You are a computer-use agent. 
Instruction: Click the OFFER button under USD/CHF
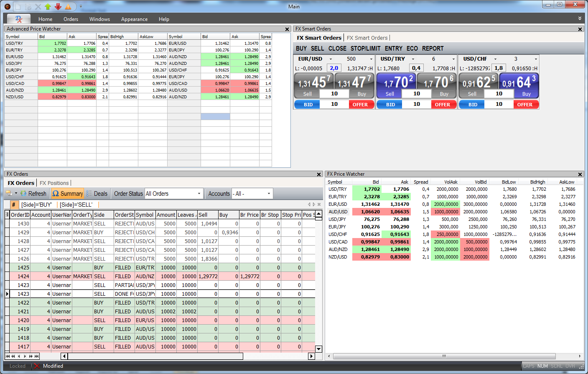click(x=525, y=105)
